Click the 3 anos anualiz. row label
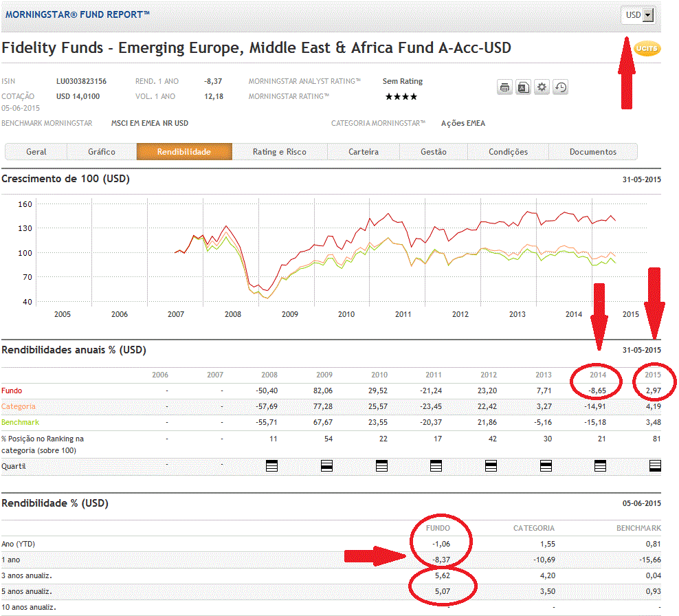 (x=27, y=575)
